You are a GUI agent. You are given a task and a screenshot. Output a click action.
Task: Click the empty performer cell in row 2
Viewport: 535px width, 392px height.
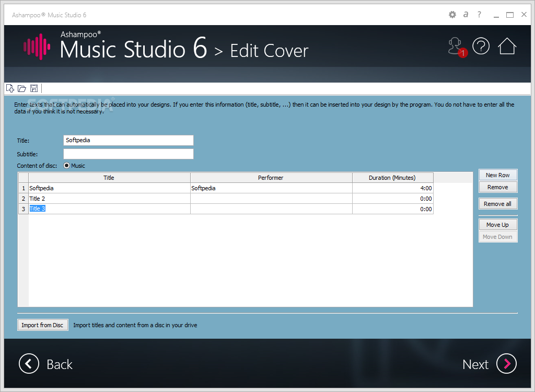(x=271, y=199)
